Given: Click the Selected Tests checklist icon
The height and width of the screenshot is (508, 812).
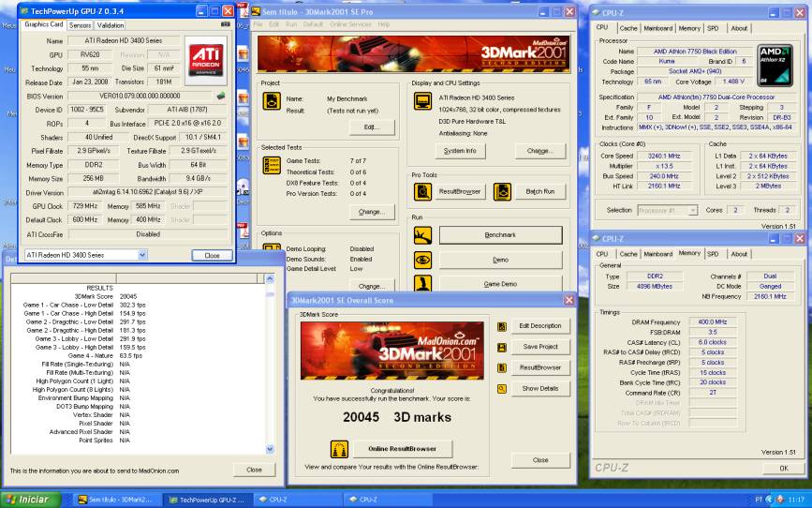Looking at the screenshot, I should click(272, 165).
